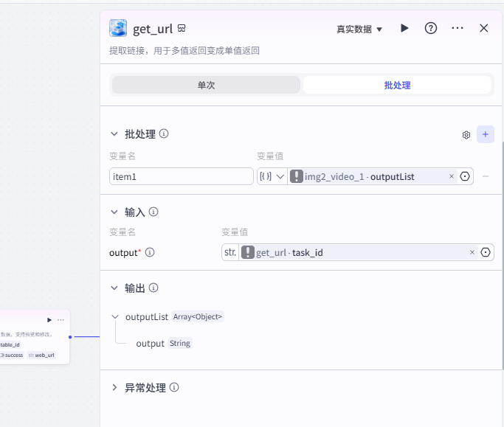This screenshot has width=504, height=427.
Task: Open help for the get_url node
Action: point(431,28)
